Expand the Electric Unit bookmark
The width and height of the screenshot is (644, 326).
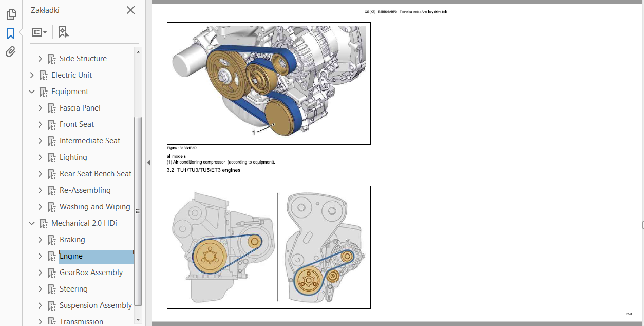pos(32,75)
